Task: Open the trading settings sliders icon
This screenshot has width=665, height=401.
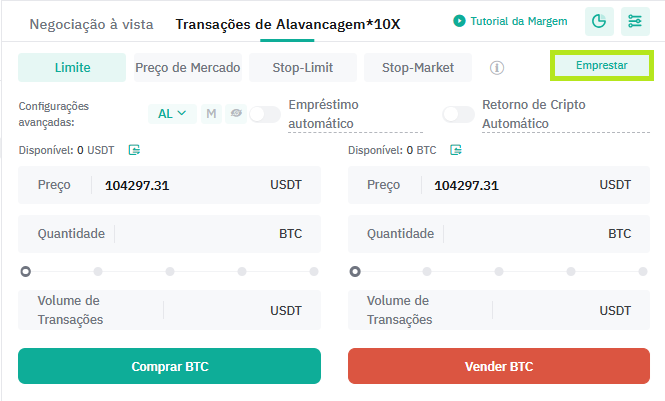Action: [x=635, y=21]
